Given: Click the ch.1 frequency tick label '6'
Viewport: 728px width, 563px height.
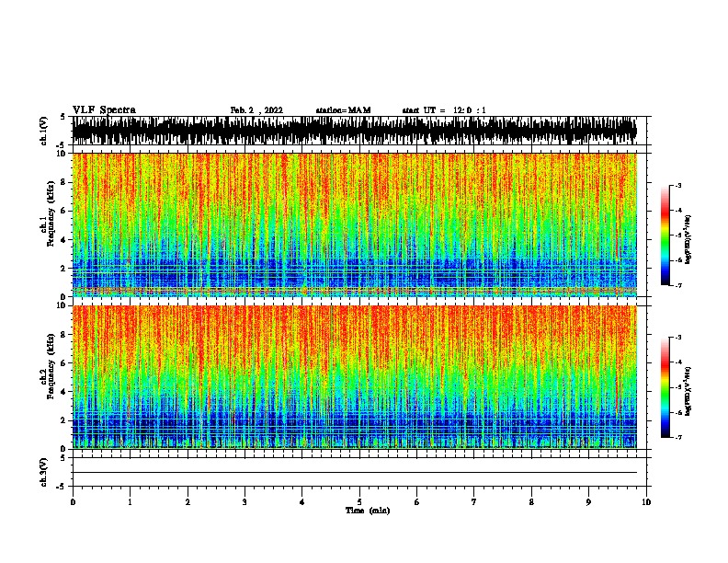Looking at the screenshot, I should (x=63, y=211).
